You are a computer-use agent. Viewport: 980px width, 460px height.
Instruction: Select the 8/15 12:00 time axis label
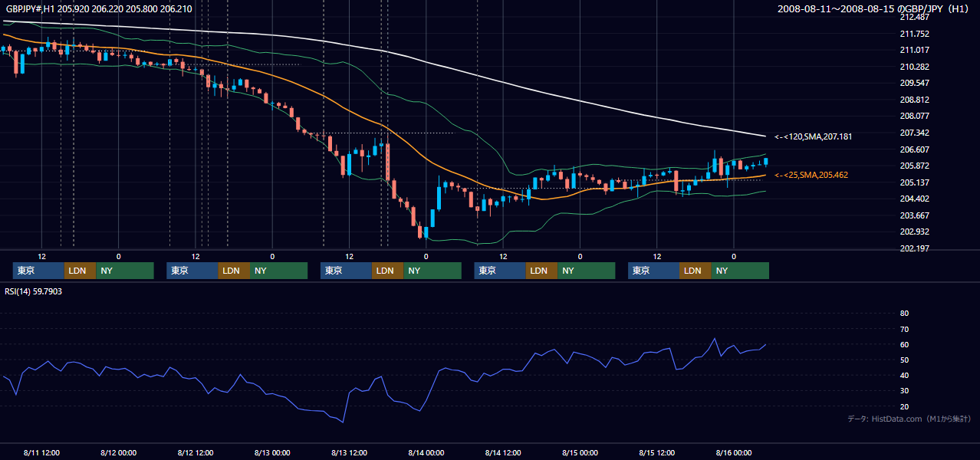(x=657, y=453)
